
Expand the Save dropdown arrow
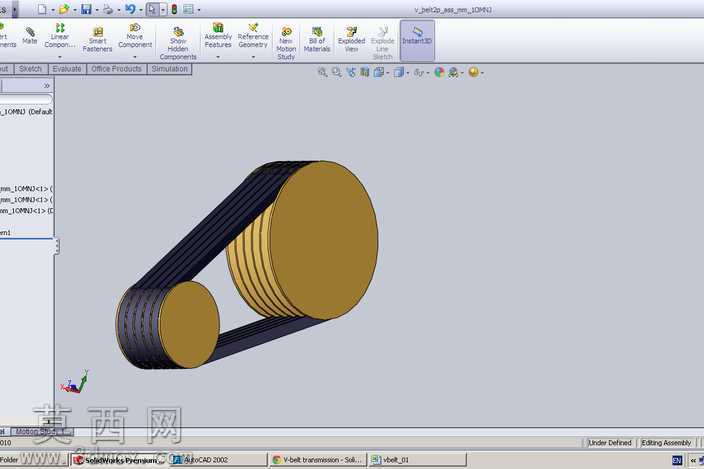pyautogui.click(x=97, y=9)
